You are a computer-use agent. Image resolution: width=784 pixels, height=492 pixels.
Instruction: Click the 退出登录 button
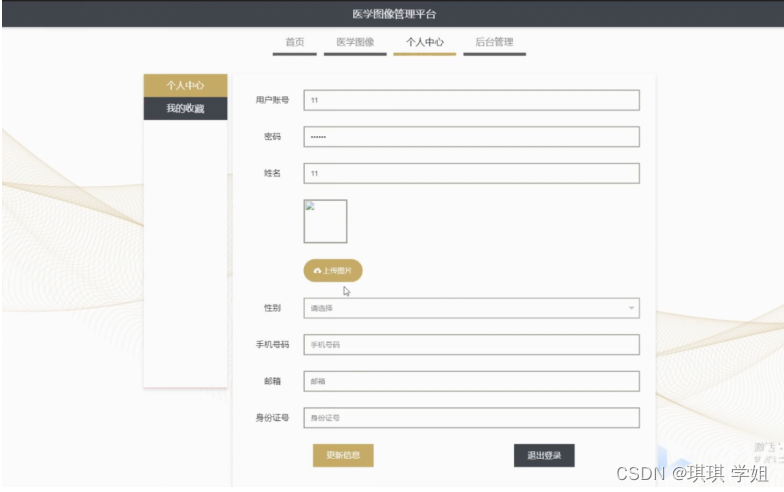[544, 455]
